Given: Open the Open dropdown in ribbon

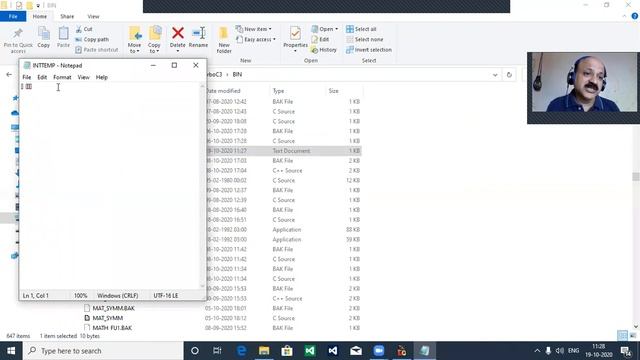Looking at the screenshot, I should pos(324,29).
